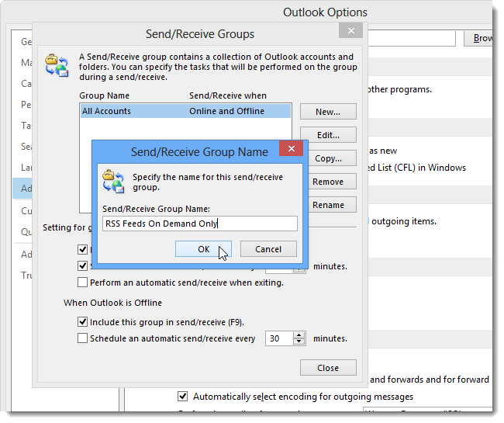The height and width of the screenshot is (423, 504).
Task: Enable offline 'Schedule an automatic send/receive every'
Action: (x=83, y=338)
